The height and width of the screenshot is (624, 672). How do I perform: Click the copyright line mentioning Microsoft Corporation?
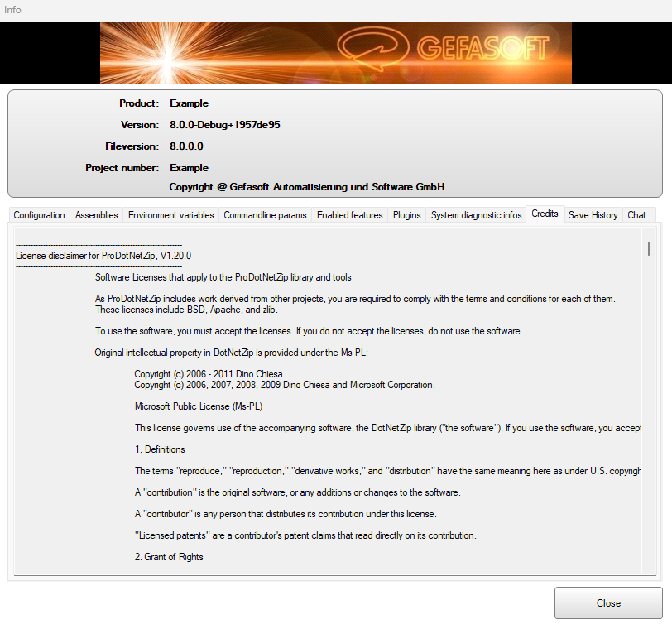click(x=285, y=385)
